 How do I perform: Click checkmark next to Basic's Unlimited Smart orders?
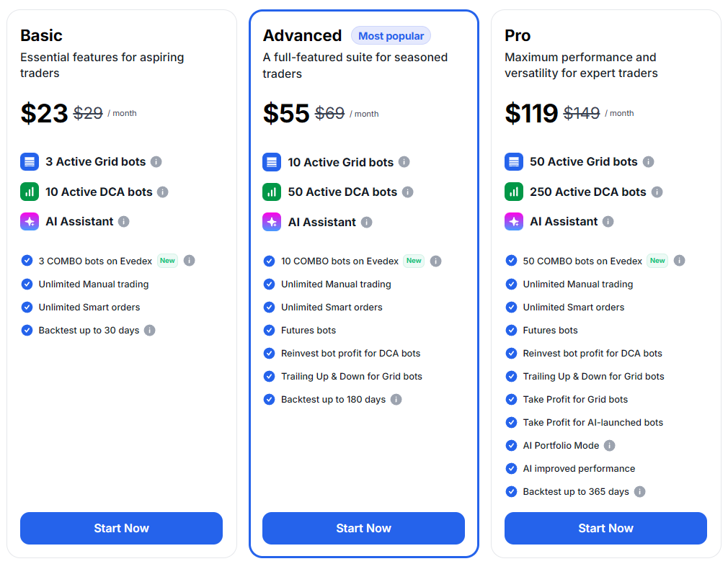coord(27,308)
